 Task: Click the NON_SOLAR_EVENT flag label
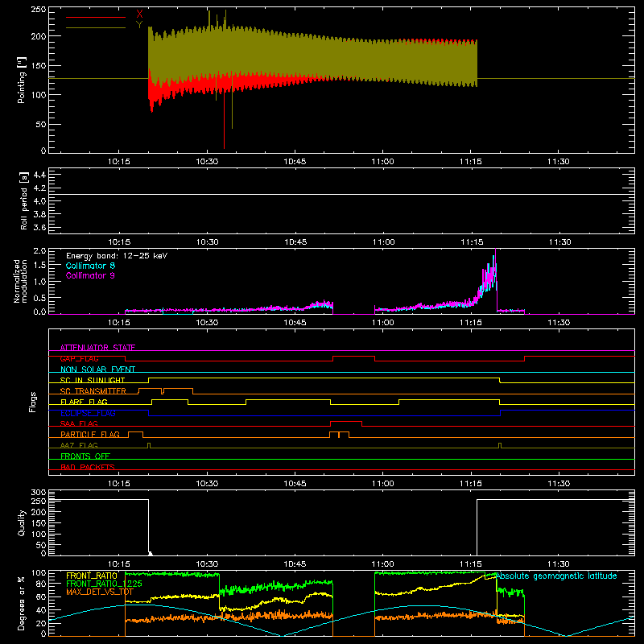click(97, 369)
